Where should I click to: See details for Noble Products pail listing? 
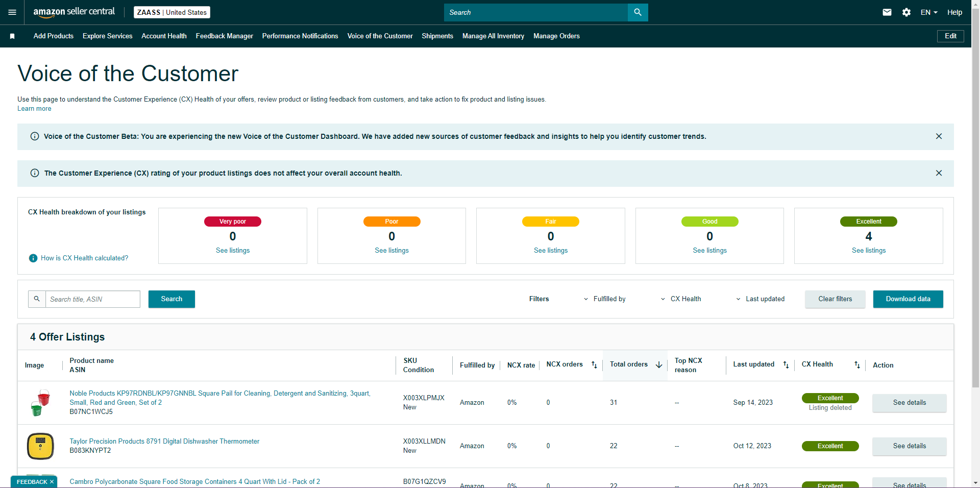coord(910,403)
